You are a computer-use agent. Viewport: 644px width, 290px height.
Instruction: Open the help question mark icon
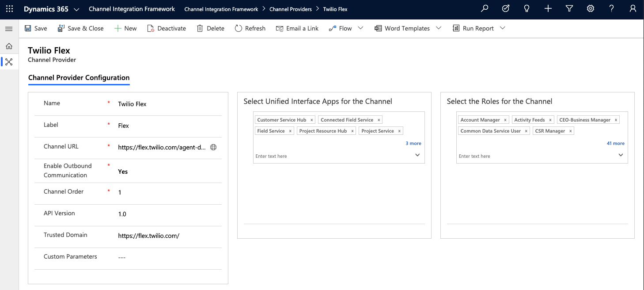[x=612, y=9]
